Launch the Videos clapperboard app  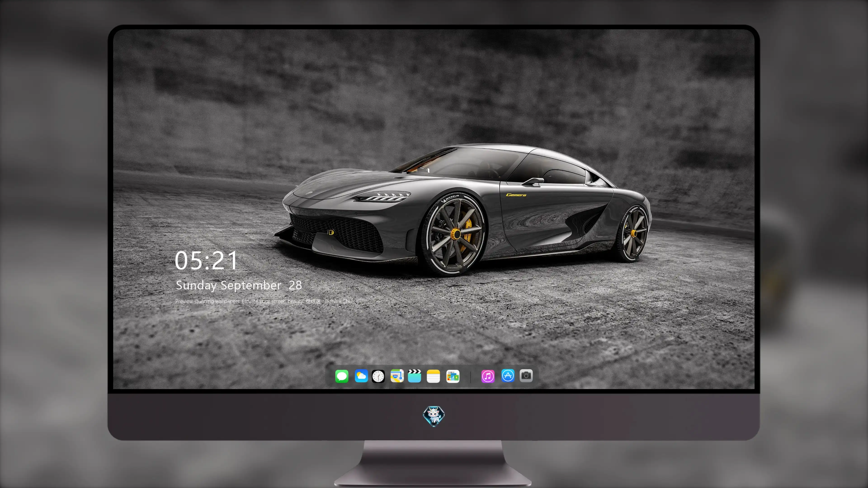coord(415,376)
